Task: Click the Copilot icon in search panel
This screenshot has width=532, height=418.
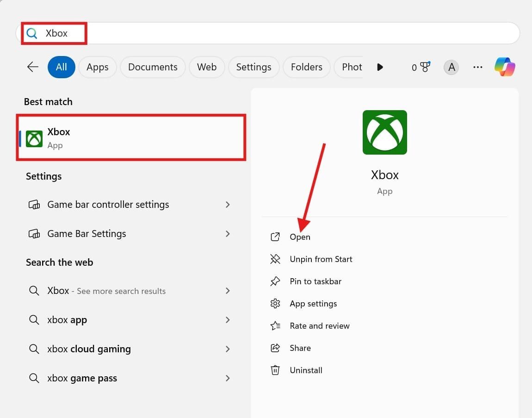Action: [505, 67]
